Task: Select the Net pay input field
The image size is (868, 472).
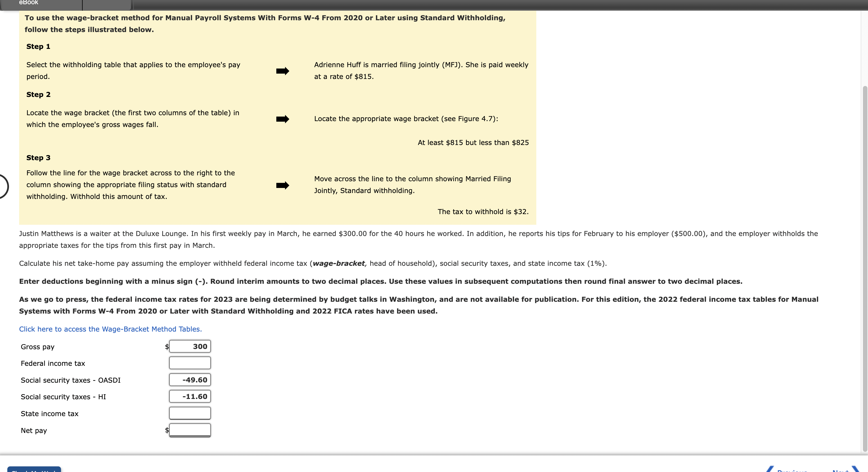Action: tap(189, 430)
